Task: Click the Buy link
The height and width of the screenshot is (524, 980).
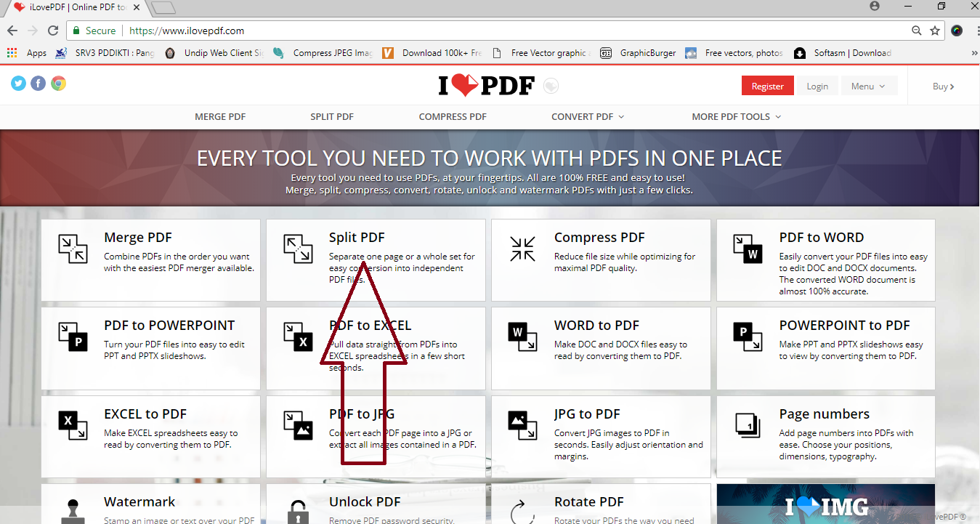Action: point(943,86)
